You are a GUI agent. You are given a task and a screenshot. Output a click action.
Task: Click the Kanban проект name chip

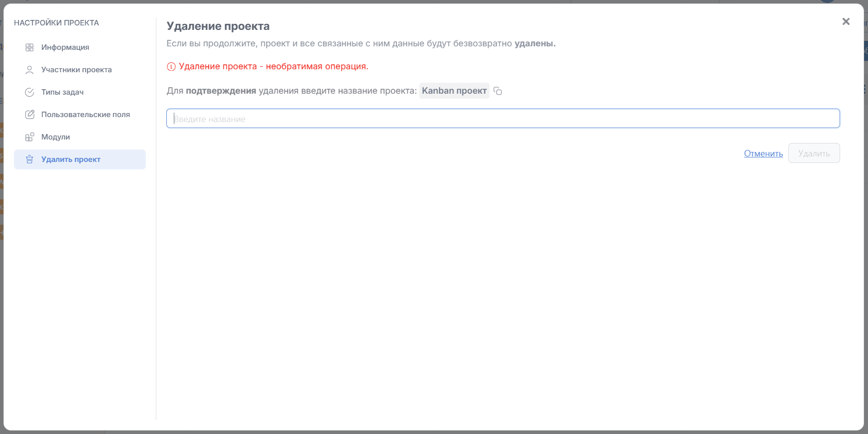coord(454,91)
